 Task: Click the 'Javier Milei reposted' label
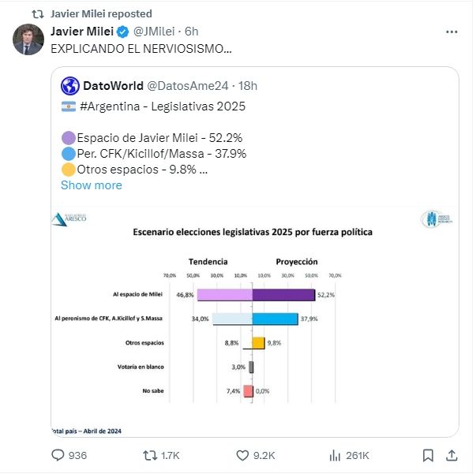pos(101,13)
